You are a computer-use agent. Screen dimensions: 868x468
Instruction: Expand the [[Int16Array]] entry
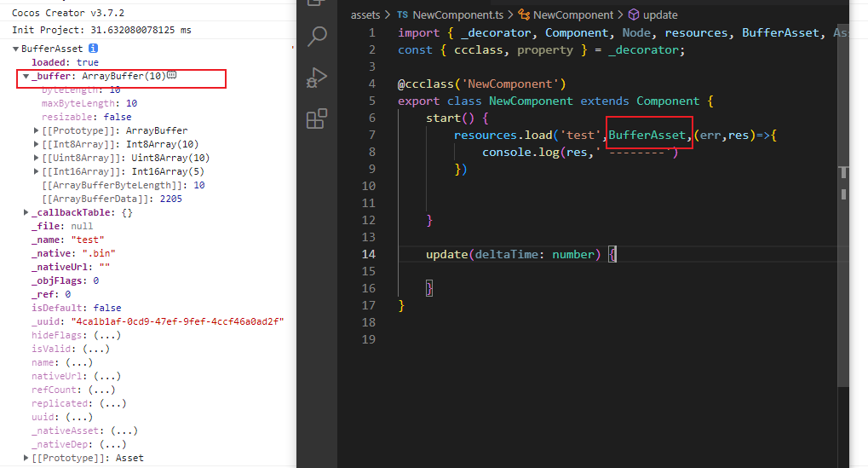tap(36, 171)
